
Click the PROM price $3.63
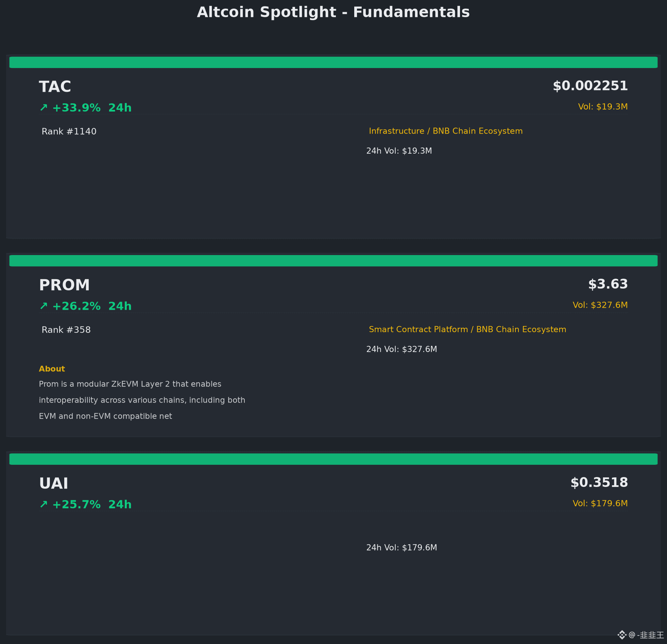[x=608, y=284]
